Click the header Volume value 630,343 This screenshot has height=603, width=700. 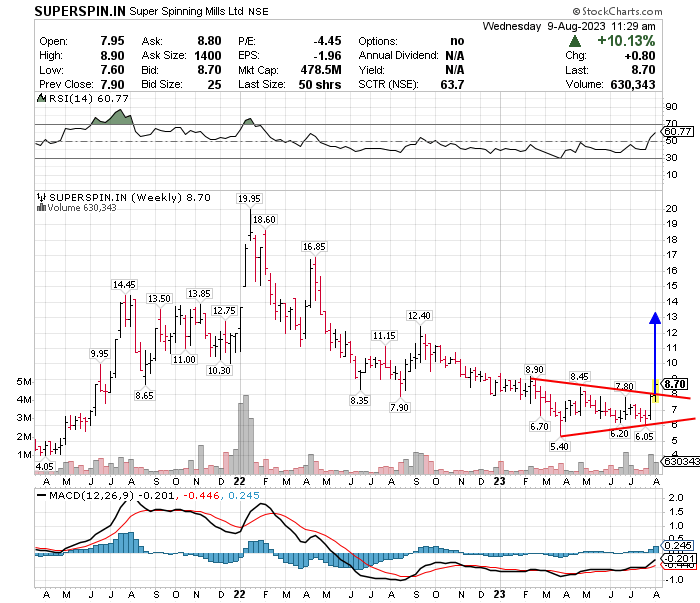(x=633, y=85)
